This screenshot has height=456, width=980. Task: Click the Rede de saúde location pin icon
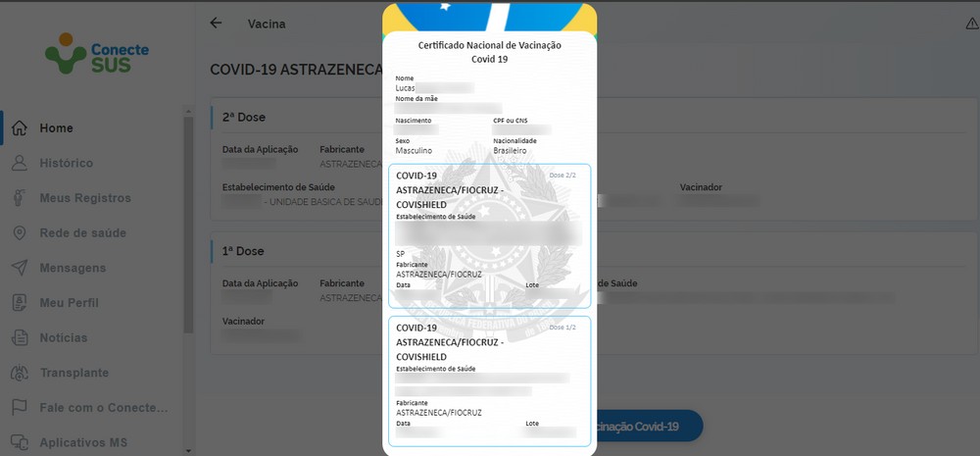(20, 233)
